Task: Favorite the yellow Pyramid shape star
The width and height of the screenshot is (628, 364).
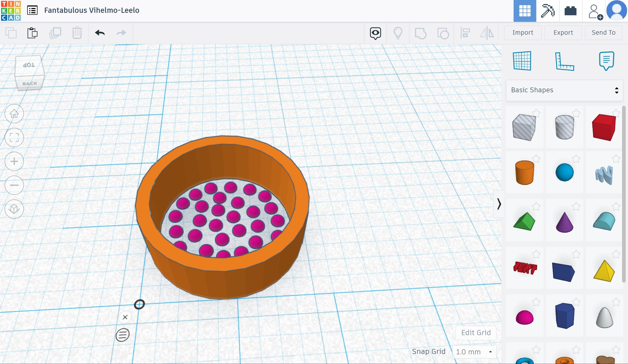Action: click(x=616, y=254)
